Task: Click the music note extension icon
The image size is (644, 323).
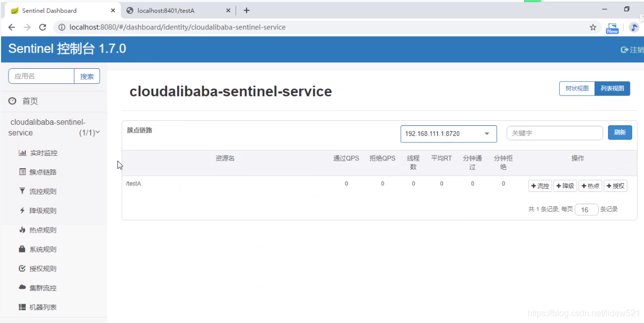Action: coord(634,27)
